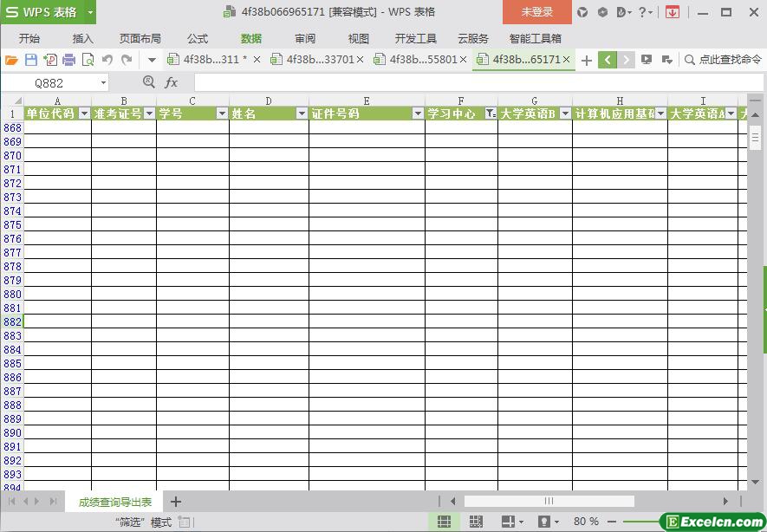Screen dimensions: 767x532
Task: Open the 视图 tab
Action: 359,39
